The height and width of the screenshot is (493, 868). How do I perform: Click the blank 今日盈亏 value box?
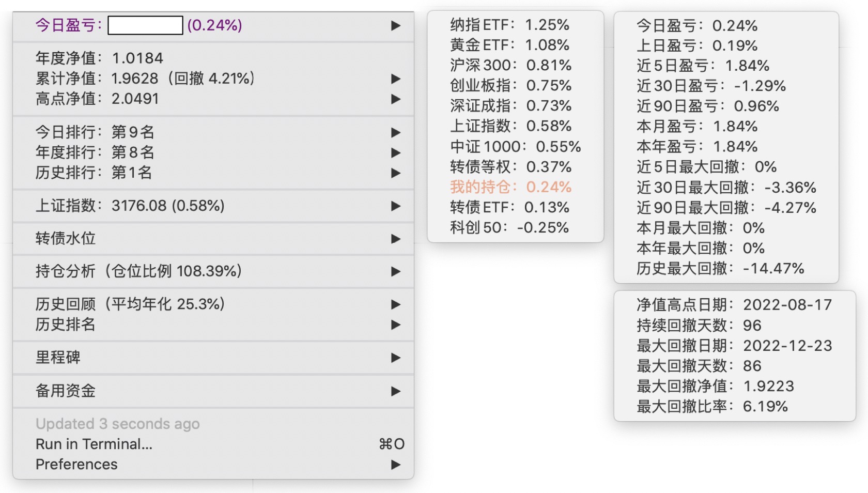145,25
